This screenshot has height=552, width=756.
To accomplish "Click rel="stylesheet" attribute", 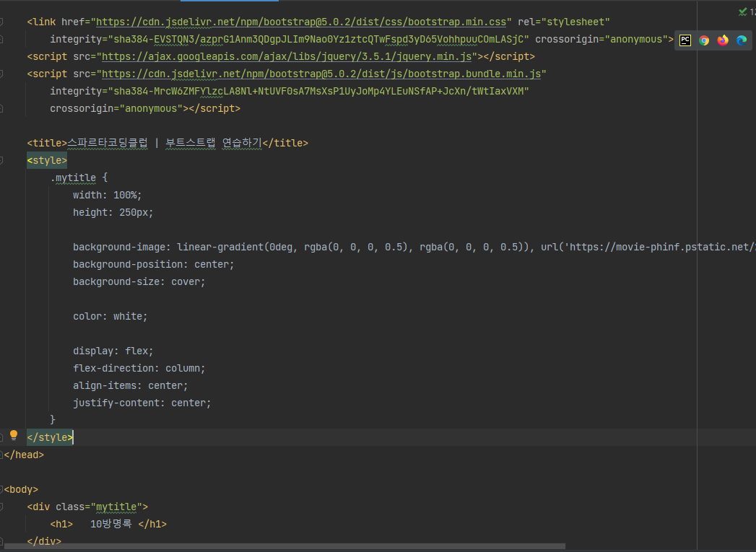I will [564, 22].
